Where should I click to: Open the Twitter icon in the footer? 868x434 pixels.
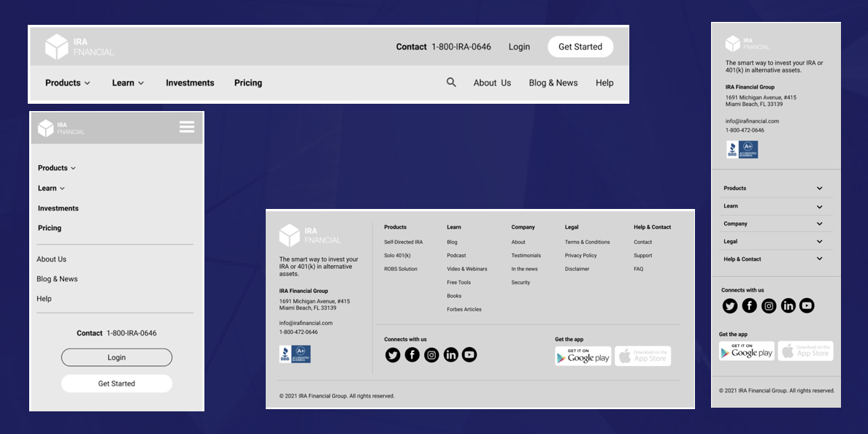393,354
